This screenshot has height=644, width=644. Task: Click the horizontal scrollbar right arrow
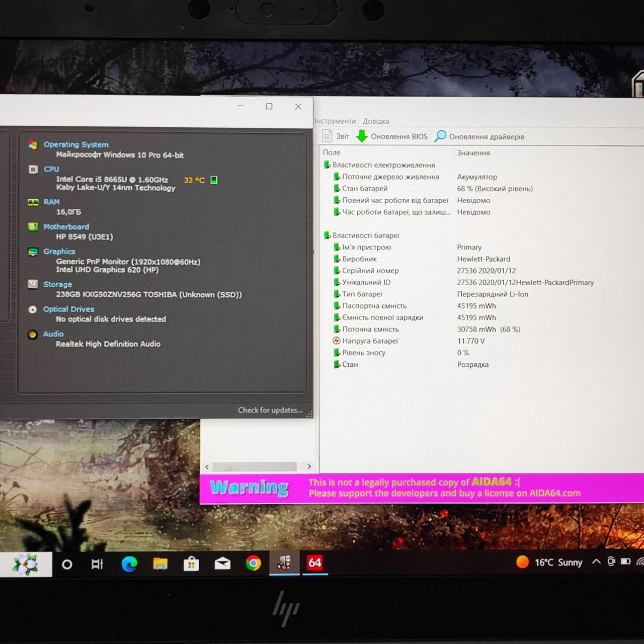tap(309, 466)
